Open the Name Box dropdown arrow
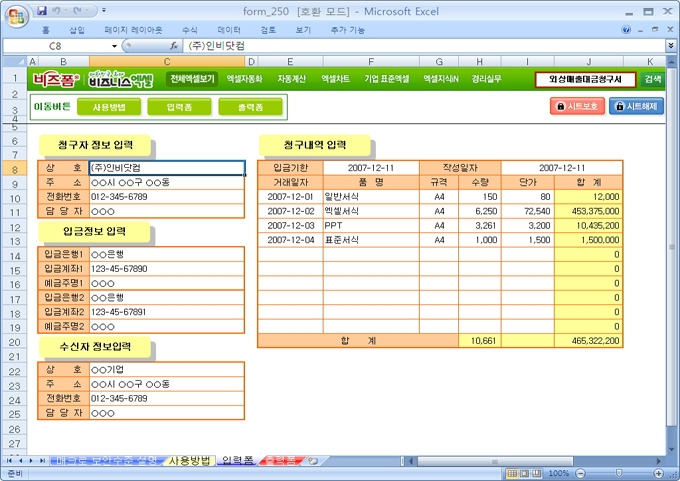This screenshot has width=680, height=481. [x=114, y=46]
